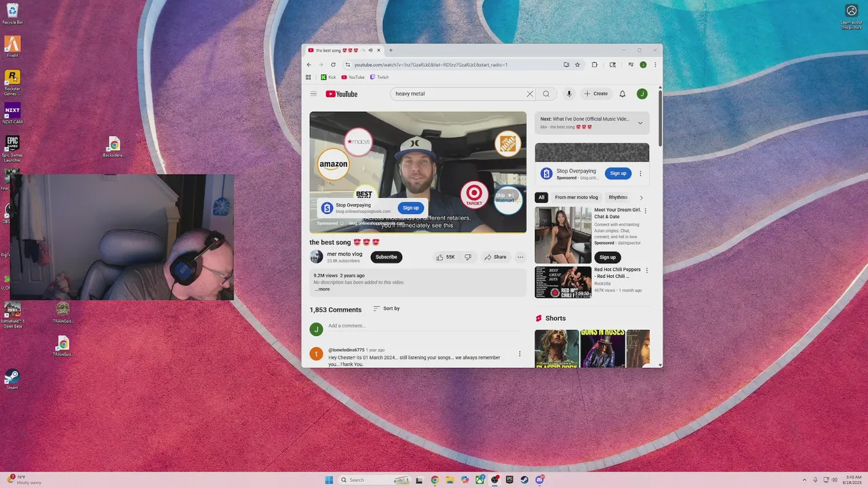Open more actions next to Share
The height and width of the screenshot is (488, 868).
click(x=520, y=257)
